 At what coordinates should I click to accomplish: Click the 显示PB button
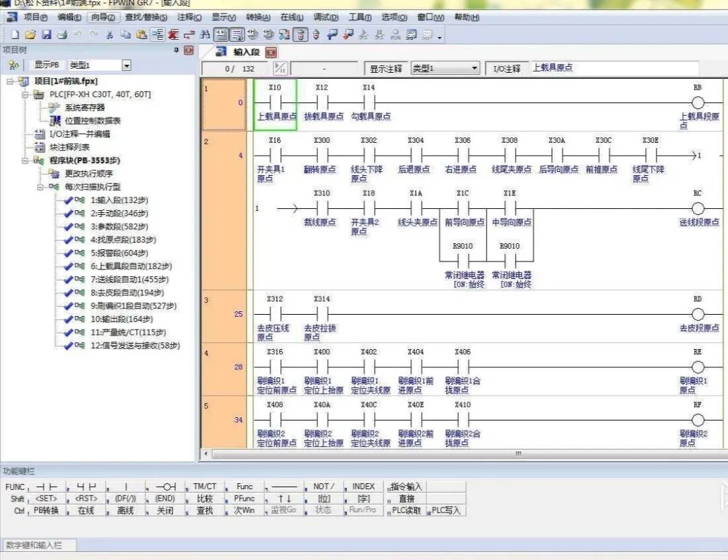(47, 65)
